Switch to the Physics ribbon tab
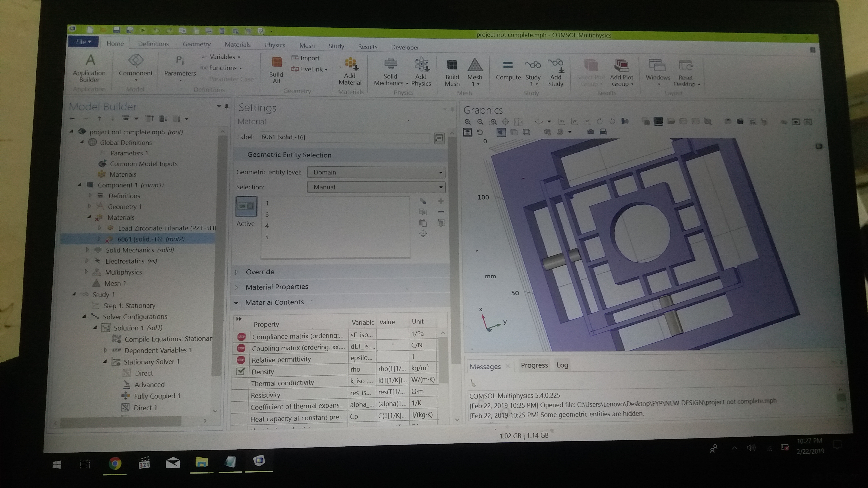This screenshot has height=488, width=868. point(275,45)
